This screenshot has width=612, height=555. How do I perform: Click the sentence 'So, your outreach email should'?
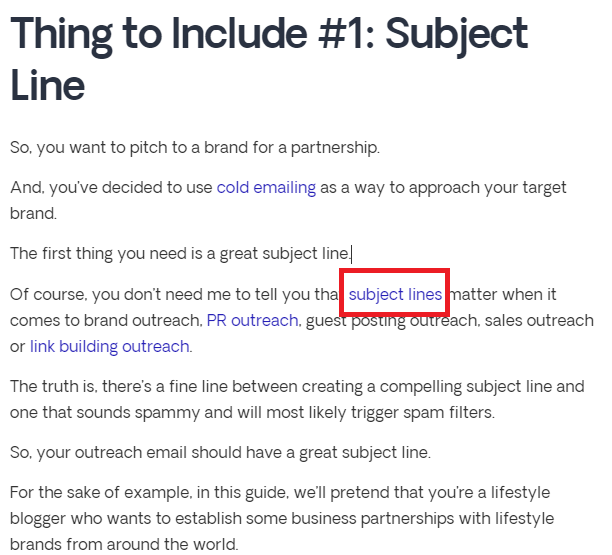[220, 453]
